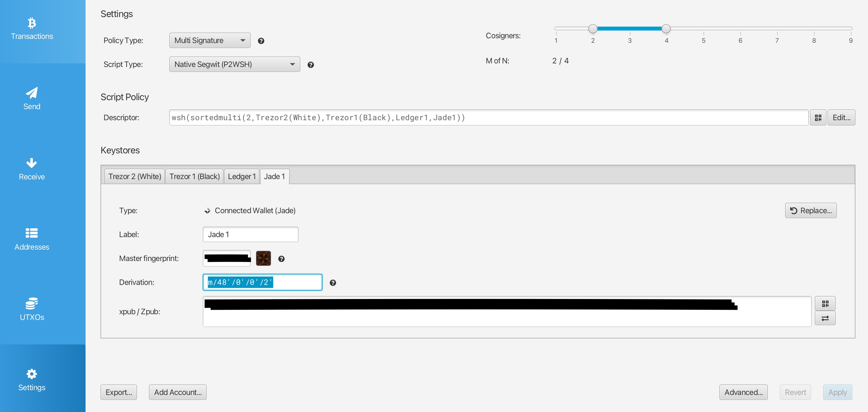Switch to the Trezor 1 (Black) tab
The width and height of the screenshot is (868, 412).
pos(194,176)
